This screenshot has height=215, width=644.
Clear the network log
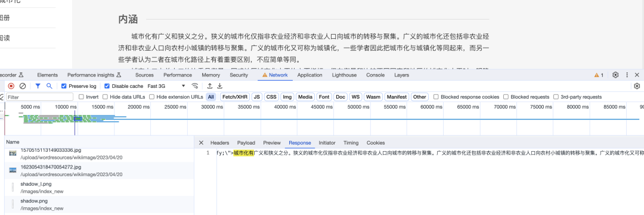point(23,86)
